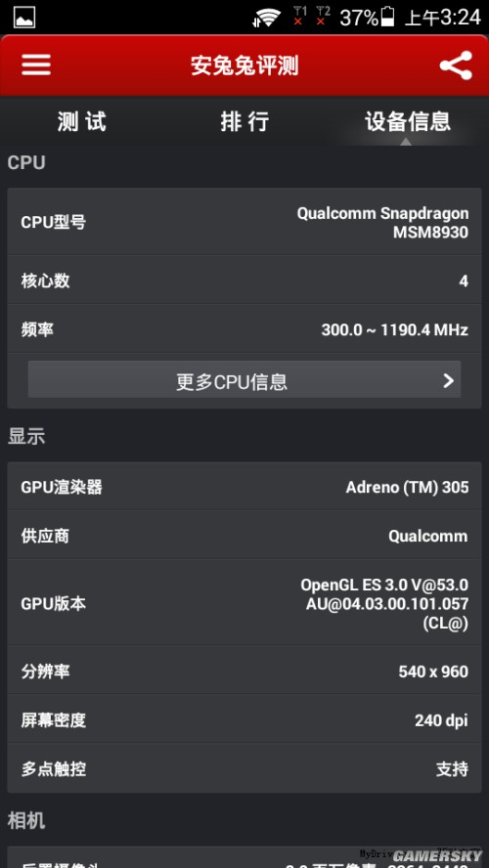The image size is (489, 868).
Task: Tap the picture notification icon
Action: tap(23, 18)
